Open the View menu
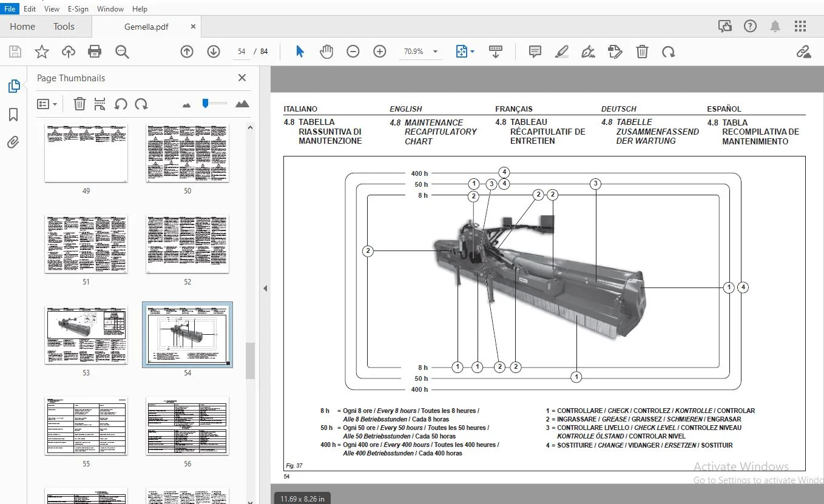Screen dimensions: 824x504 [x=52, y=9]
